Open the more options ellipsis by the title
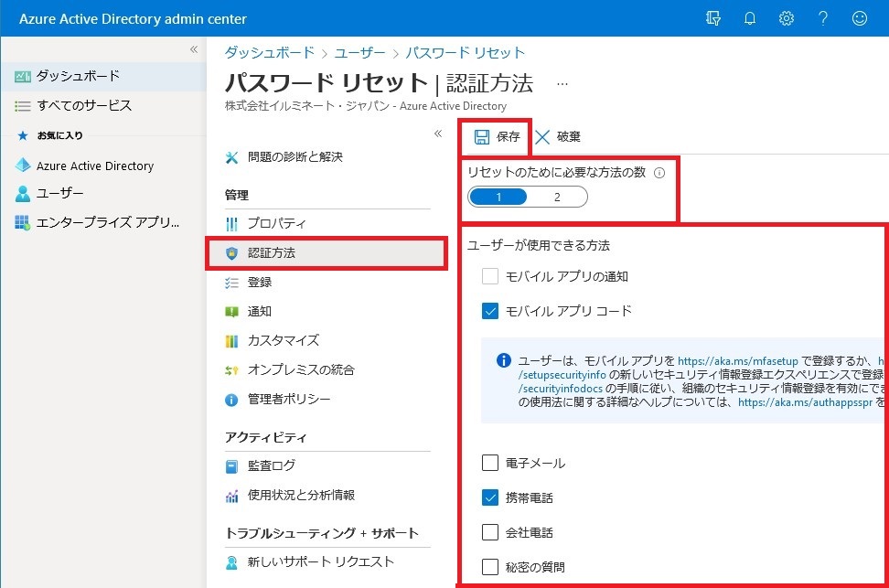Screen dimensions: 889x588 pyautogui.click(x=562, y=84)
